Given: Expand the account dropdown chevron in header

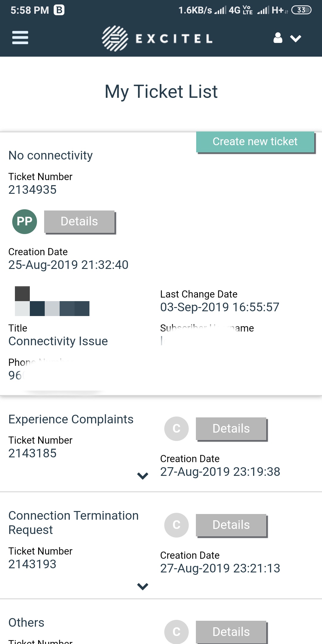Looking at the screenshot, I should pos(295,38).
